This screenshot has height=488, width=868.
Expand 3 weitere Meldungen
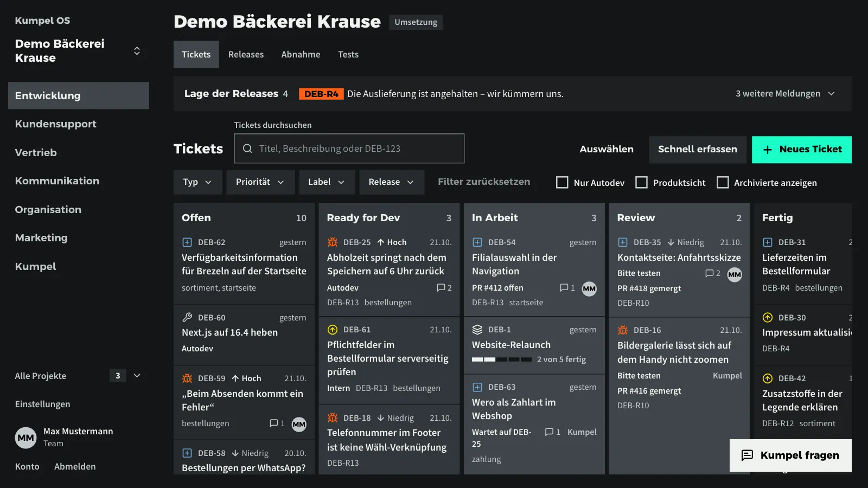785,94
